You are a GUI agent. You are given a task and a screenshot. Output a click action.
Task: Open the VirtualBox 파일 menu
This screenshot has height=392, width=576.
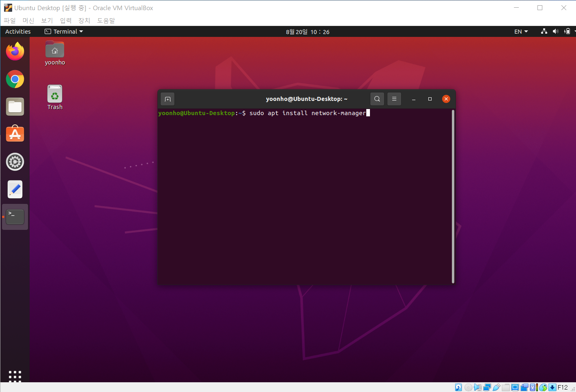click(10, 20)
